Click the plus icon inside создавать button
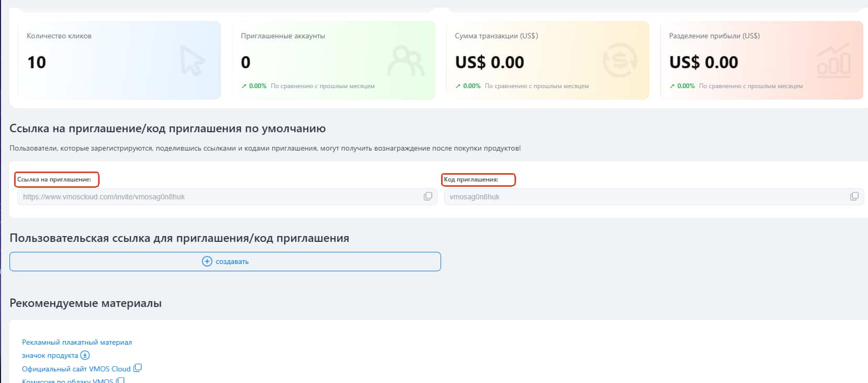The height and width of the screenshot is (383, 868). click(x=207, y=261)
